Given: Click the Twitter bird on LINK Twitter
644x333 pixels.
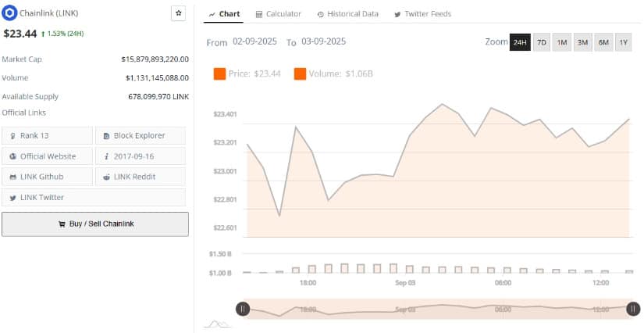Looking at the screenshot, I should 12,198.
